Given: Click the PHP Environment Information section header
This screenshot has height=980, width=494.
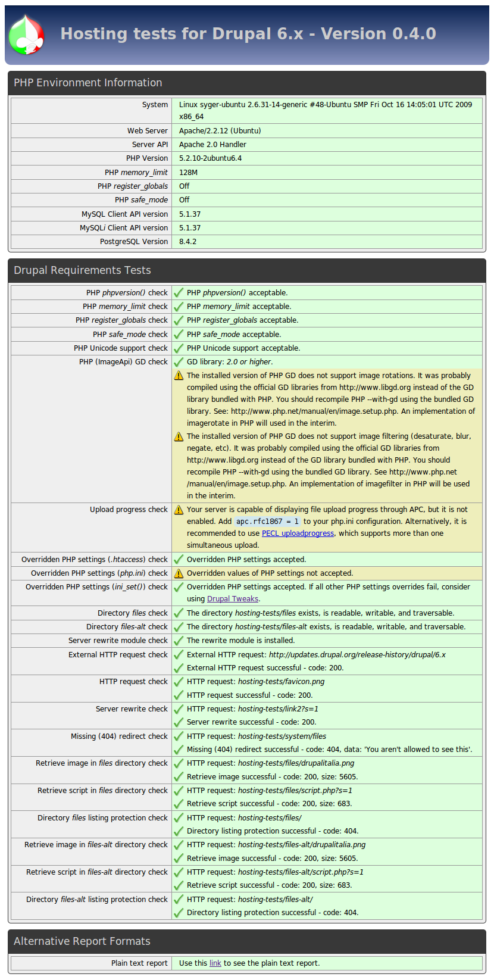Looking at the screenshot, I should click(247, 83).
